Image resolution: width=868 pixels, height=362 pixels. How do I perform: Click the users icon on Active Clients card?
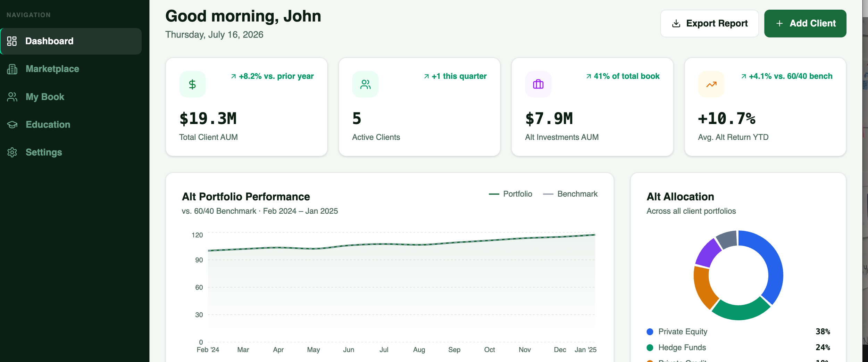365,84
